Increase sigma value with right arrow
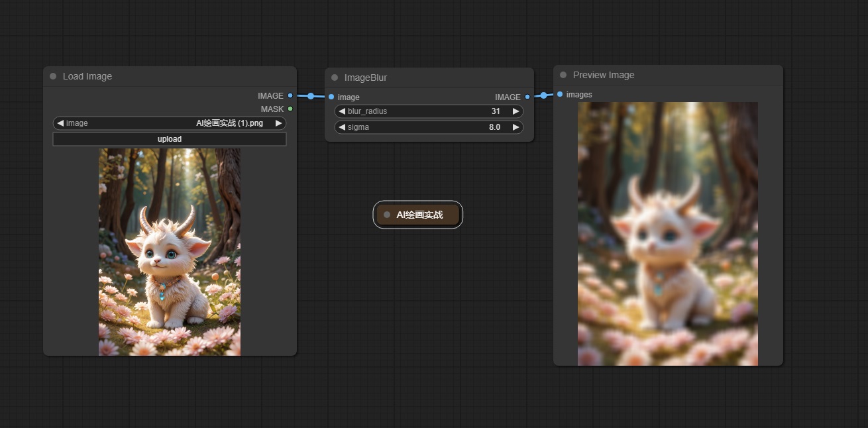868x428 pixels. pyautogui.click(x=515, y=127)
